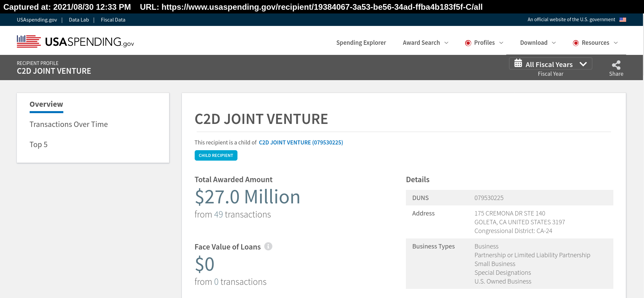
Task: Follow the Data Lab top bar link
Action: (79, 20)
